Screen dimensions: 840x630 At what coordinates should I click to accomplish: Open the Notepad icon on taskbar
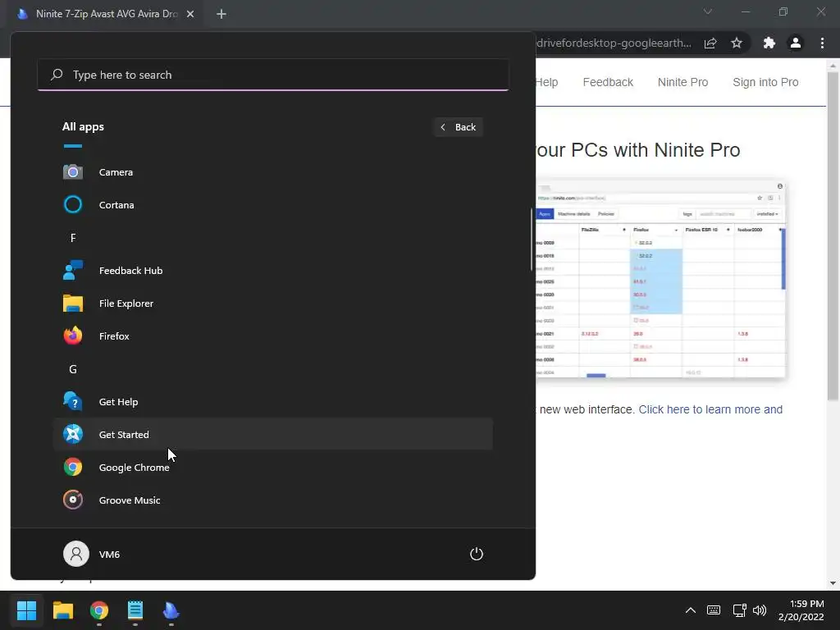pyautogui.click(x=135, y=610)
